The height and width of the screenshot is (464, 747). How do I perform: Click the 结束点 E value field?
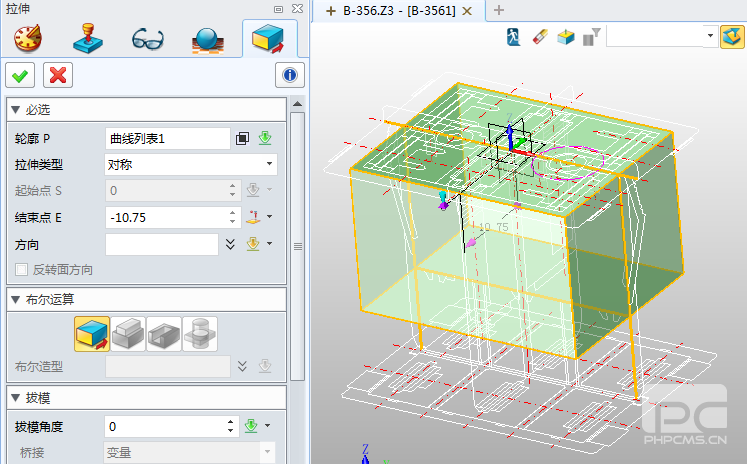pos(166,217)
